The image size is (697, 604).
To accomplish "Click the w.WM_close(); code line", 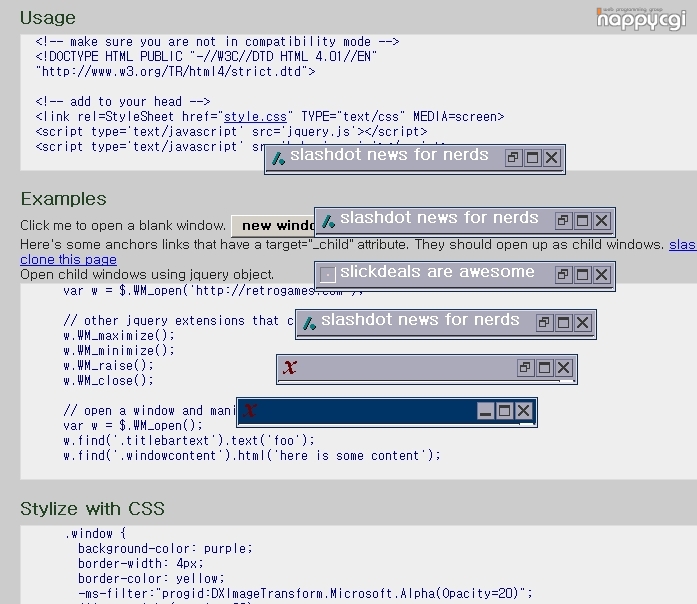I will (108, 381).
